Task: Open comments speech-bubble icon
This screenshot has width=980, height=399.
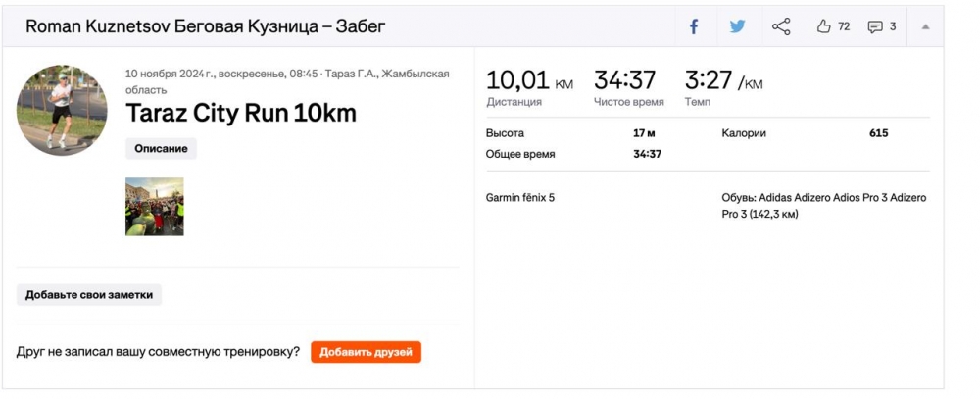Action: (875, 26)
